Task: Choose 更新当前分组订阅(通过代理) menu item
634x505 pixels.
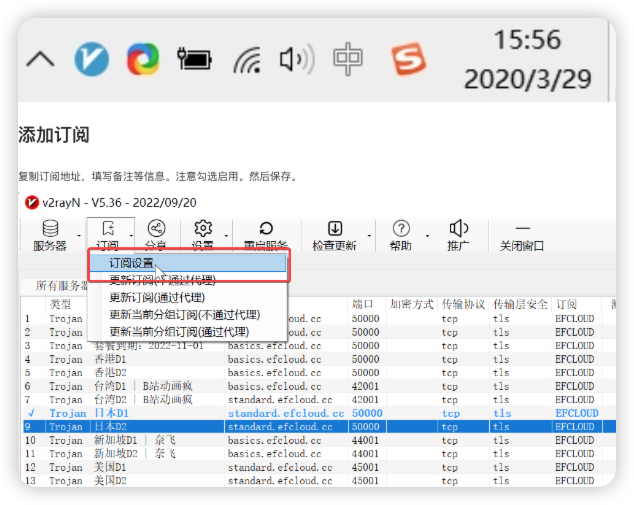Action: point(179,332)
